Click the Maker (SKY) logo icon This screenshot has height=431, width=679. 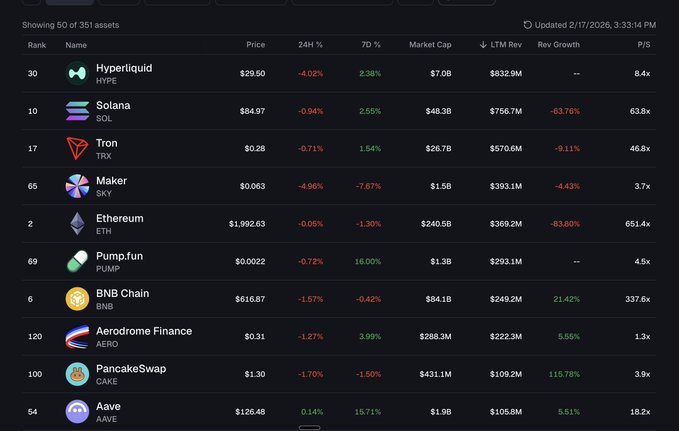(x=77, y=186)
